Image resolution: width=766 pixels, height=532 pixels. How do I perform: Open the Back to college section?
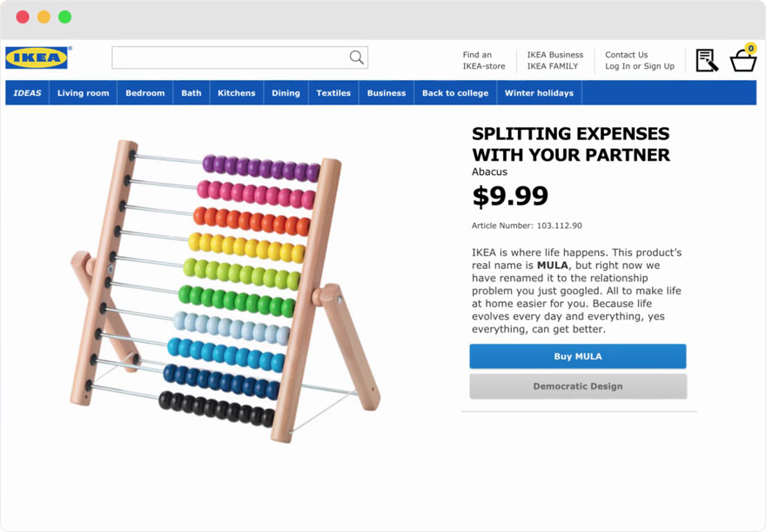(x=454, y=92)
